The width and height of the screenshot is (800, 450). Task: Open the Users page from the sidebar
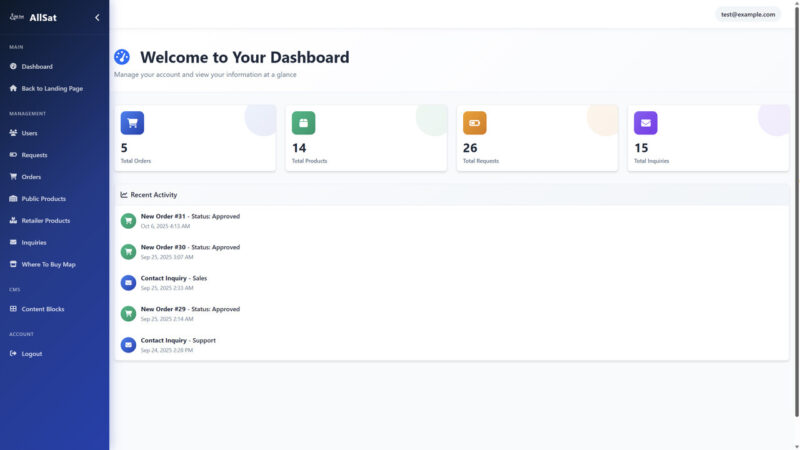[29, 133]
